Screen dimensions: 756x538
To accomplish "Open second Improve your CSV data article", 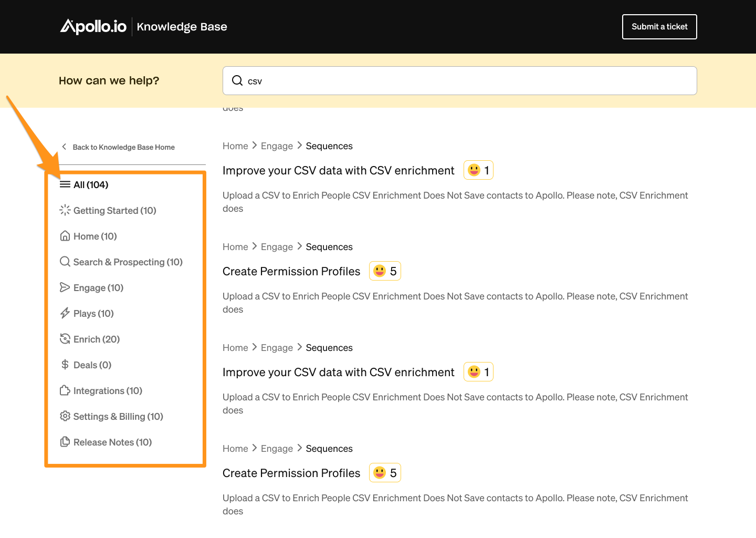I will [339, 372].
